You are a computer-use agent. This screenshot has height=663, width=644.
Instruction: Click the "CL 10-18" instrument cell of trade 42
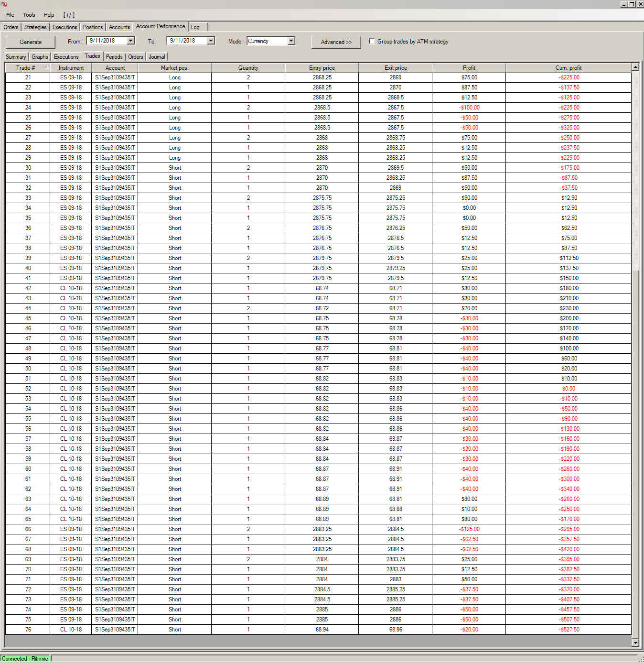click(x=71, y=288)
